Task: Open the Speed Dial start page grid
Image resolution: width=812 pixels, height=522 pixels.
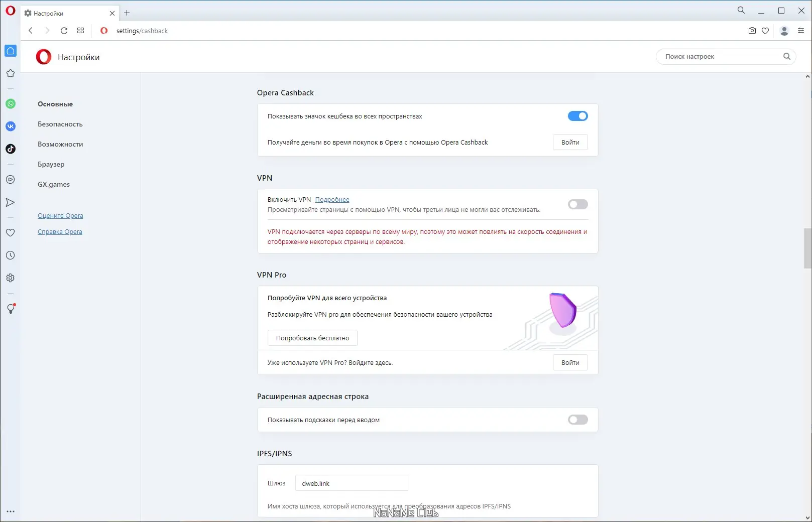Action: 80,31
